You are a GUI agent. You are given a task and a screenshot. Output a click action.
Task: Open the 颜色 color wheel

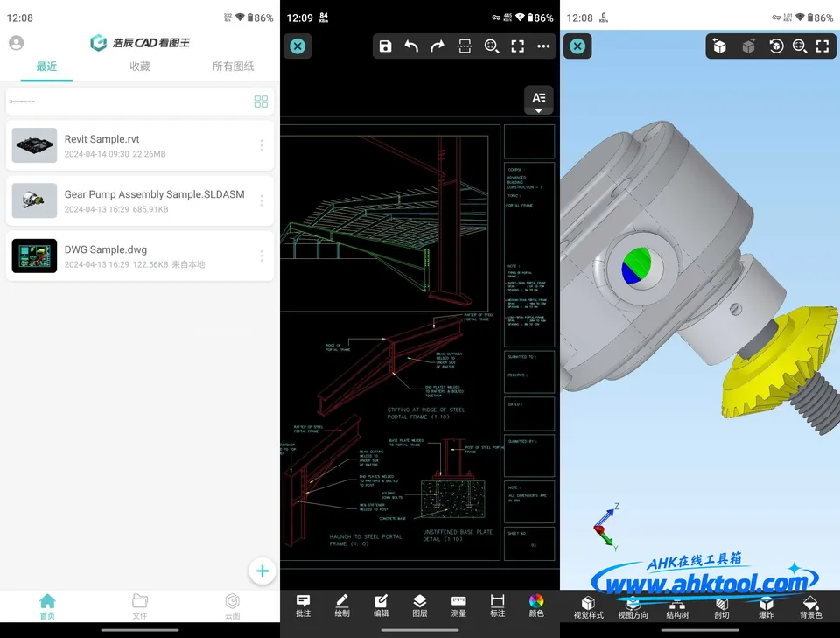[536, 606]
